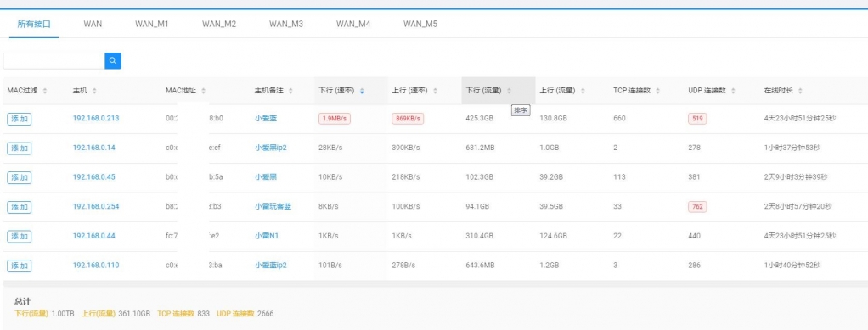Image resolution: width=868 pixels, height=330 pixels.
Task: Switch to the WAN tab
Action: [93, 25]
